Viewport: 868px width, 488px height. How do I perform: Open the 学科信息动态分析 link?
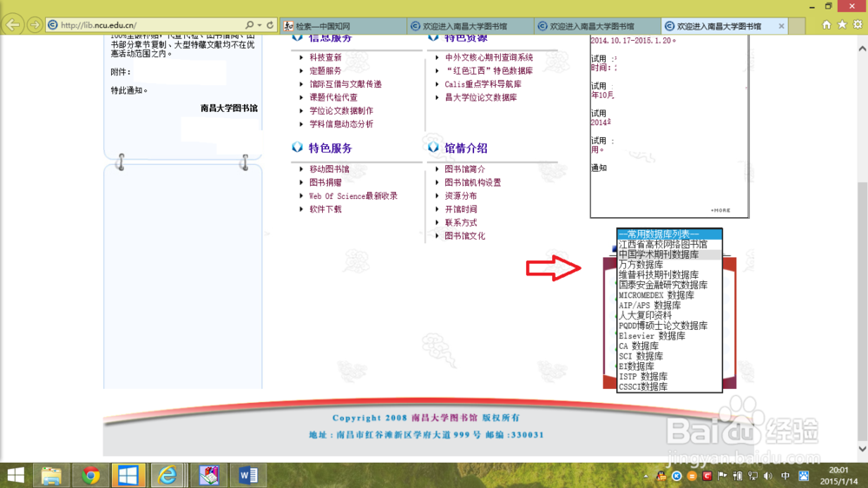tap(341, 124)
